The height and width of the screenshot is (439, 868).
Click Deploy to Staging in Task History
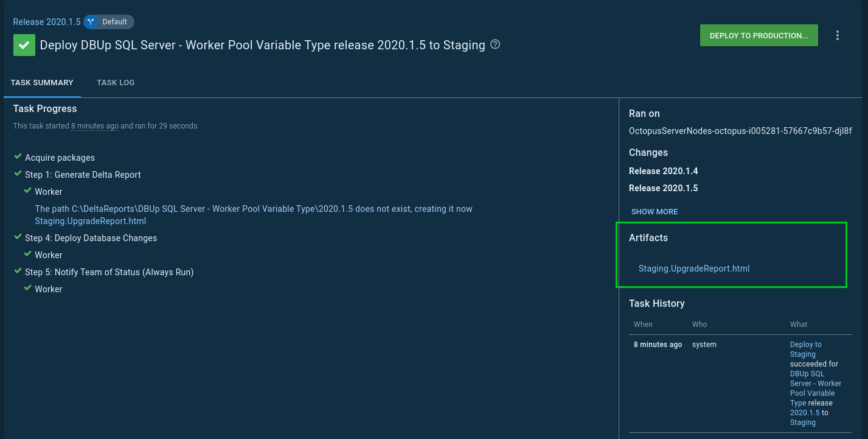coord(805,349)
